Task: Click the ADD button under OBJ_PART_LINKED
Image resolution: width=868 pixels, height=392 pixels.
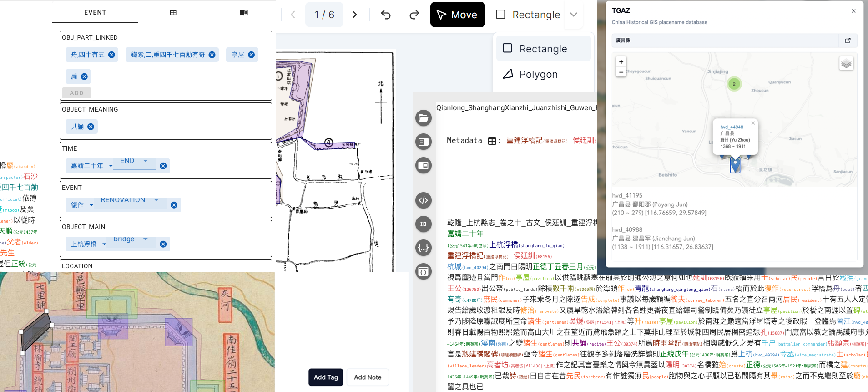Action: [x=76, y=93]
